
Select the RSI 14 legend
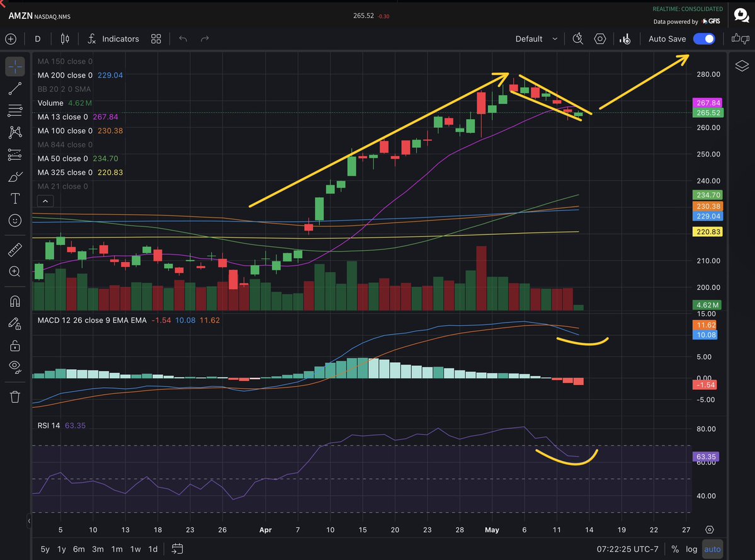click(x=61, y=426)
